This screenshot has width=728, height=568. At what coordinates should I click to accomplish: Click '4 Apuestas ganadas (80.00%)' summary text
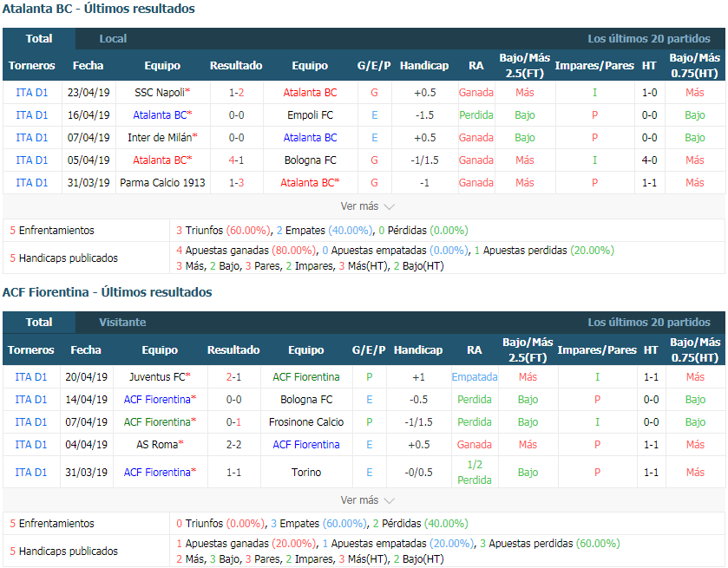pos(246,251)
